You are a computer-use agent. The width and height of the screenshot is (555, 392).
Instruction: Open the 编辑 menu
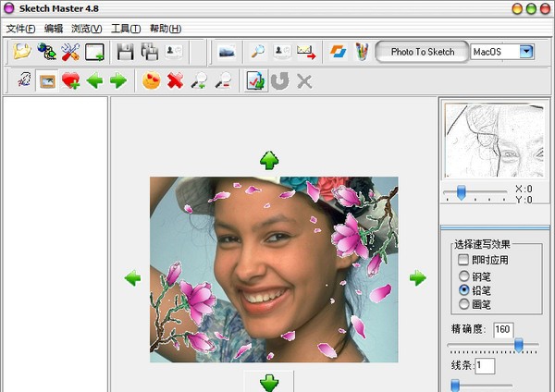pos(54,29)
